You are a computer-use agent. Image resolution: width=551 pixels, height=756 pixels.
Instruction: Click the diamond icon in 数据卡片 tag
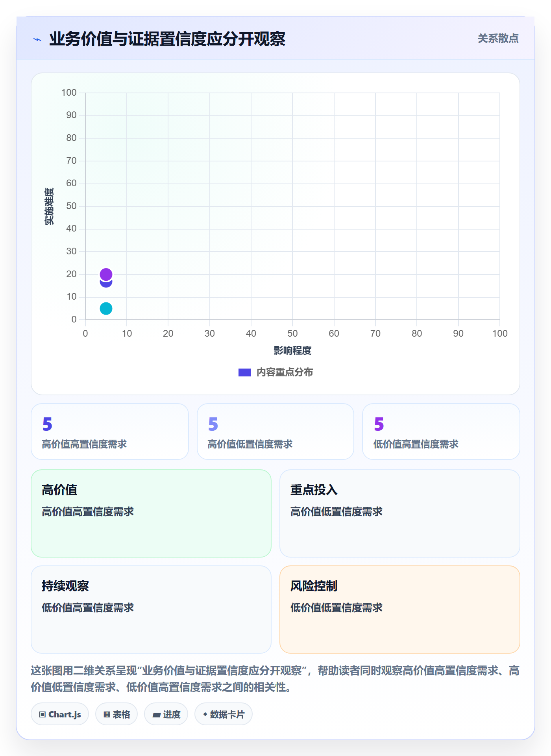(205, 714)
